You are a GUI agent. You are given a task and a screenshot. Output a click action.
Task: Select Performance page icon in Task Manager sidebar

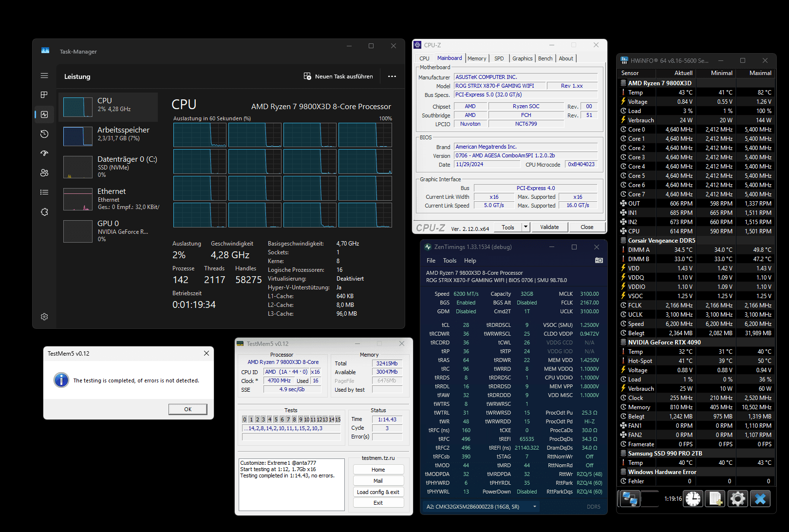click(x=44, y=114)
